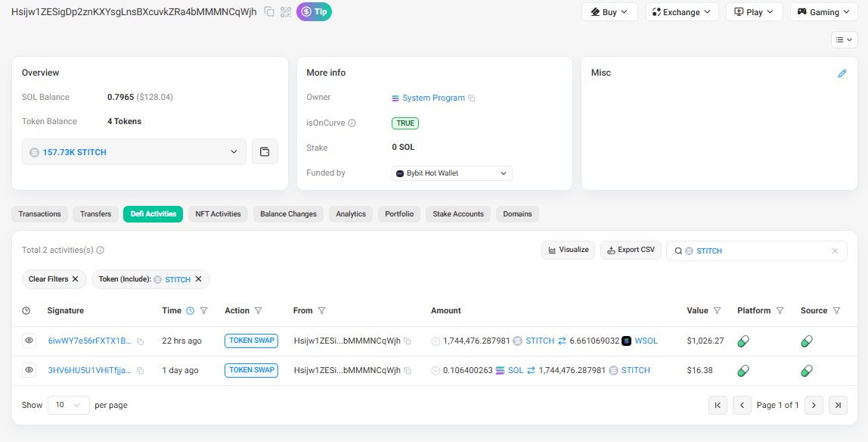Click source pill icon in $16.38 row
The width and height of the screenshot is (868, 442).
(x=807, y=371)
